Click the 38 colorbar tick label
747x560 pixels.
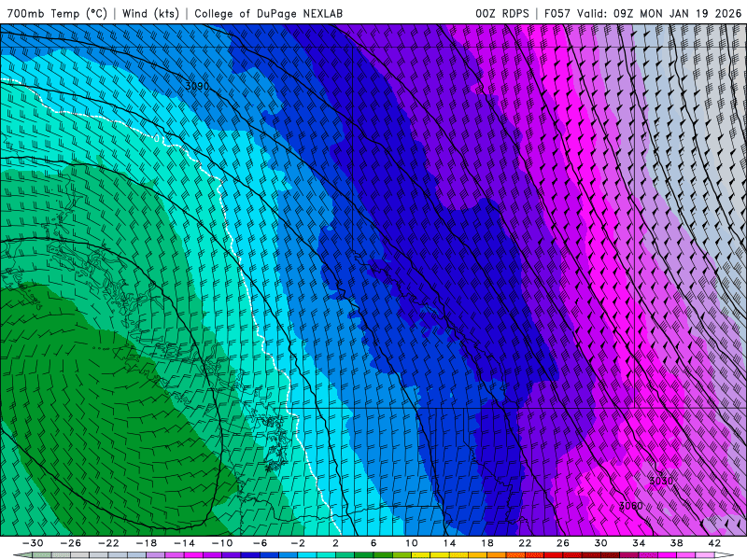tap(676, 543)
